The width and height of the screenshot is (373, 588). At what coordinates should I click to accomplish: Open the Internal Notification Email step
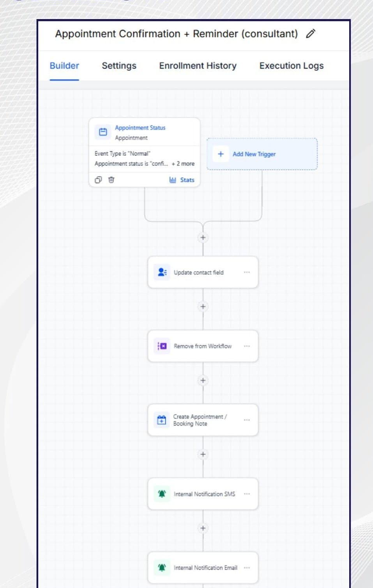(x=203, y=568)
